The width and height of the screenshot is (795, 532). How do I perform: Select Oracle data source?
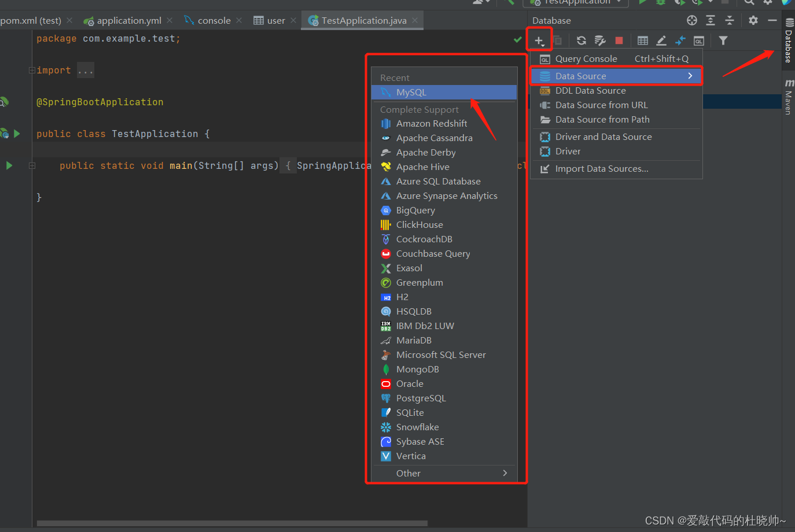(x=444, y=384)
